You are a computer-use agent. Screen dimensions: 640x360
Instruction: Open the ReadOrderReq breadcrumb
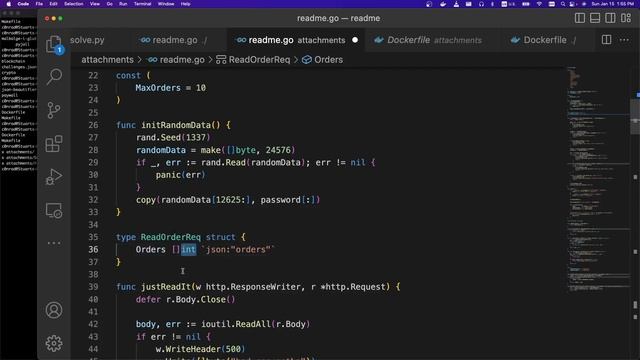(x=253, y=60)
